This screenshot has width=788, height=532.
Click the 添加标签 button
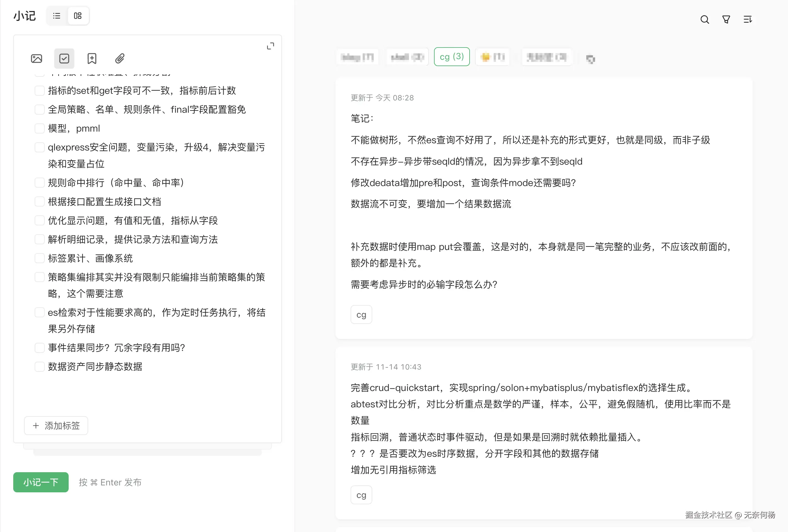(x=56, y=426)
